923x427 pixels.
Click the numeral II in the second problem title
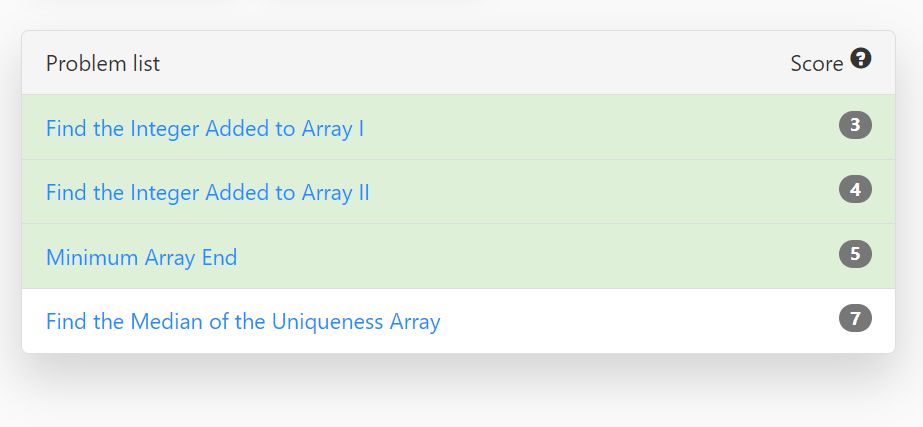[x=363, y=193]
